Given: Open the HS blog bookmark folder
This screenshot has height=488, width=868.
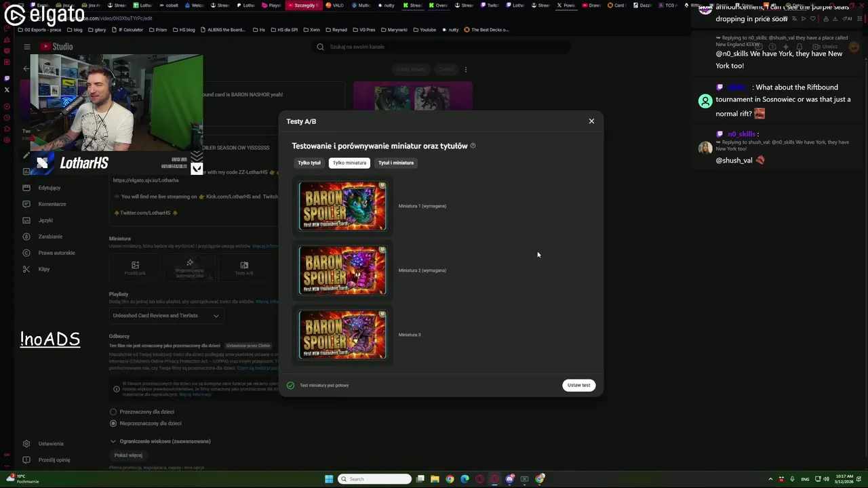Looking at the screenshot, I should [184, 30].
